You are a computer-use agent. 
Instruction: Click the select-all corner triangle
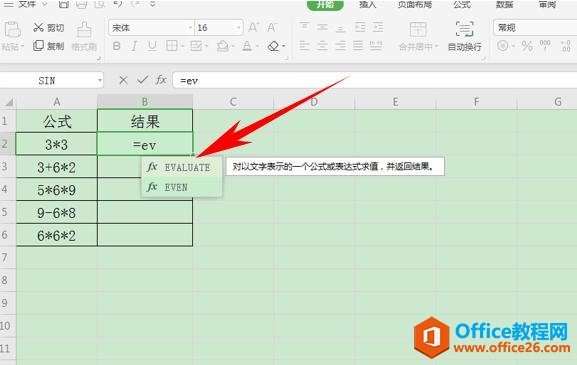point(9,102)
